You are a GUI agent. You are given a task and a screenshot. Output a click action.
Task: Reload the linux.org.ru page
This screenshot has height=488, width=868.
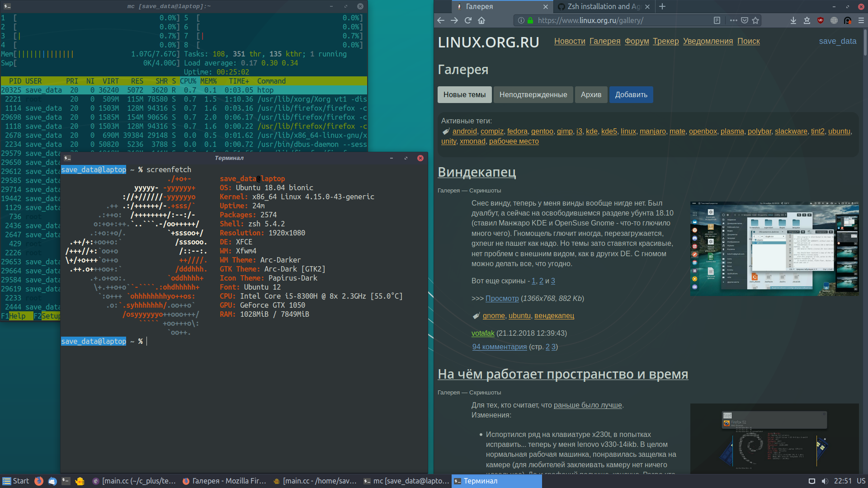click(468, 20)
